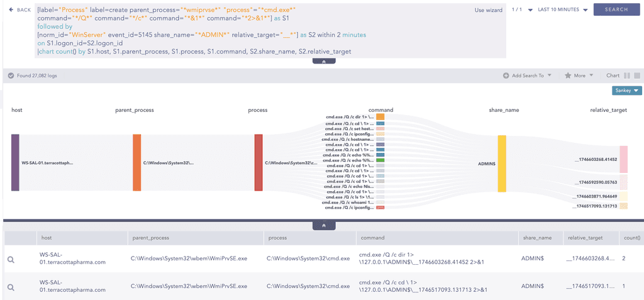Click magnifier icon in second result row

coord(11,287)
